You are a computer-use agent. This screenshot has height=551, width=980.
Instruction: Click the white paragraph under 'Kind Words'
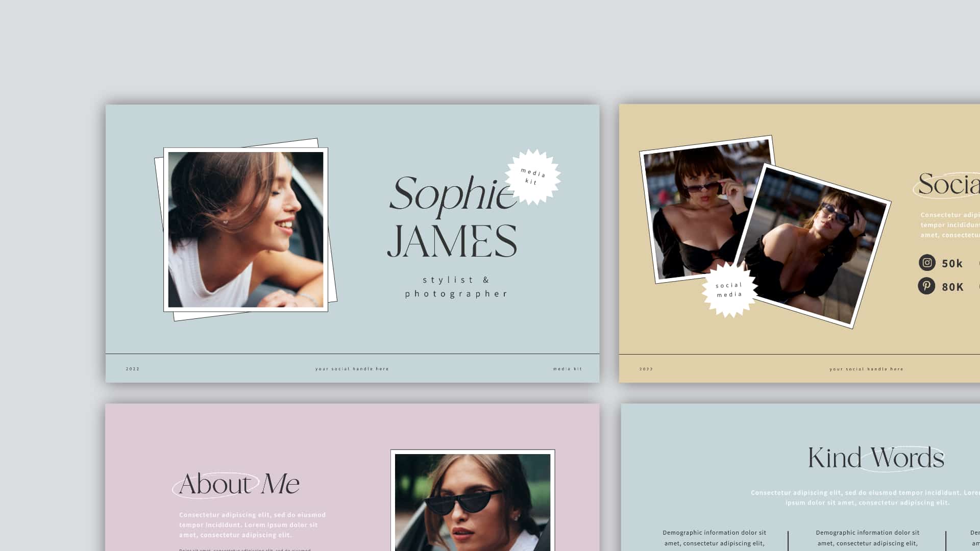[x=865, y=497]
